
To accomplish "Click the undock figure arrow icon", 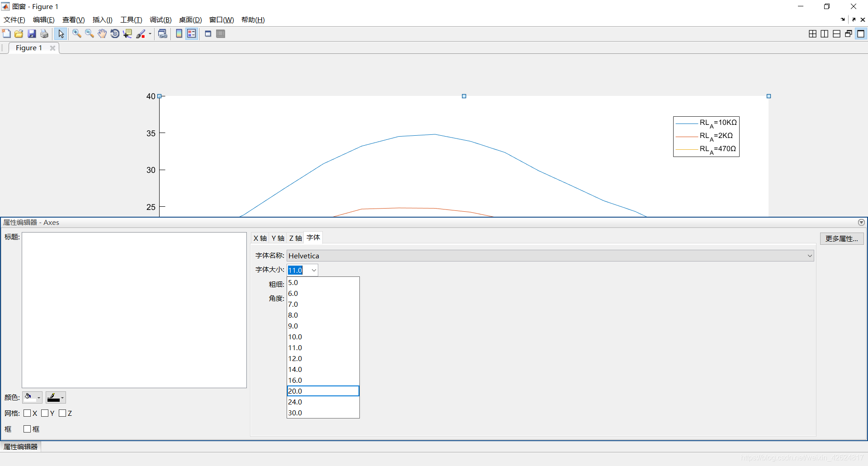I will tap(854, 19).
